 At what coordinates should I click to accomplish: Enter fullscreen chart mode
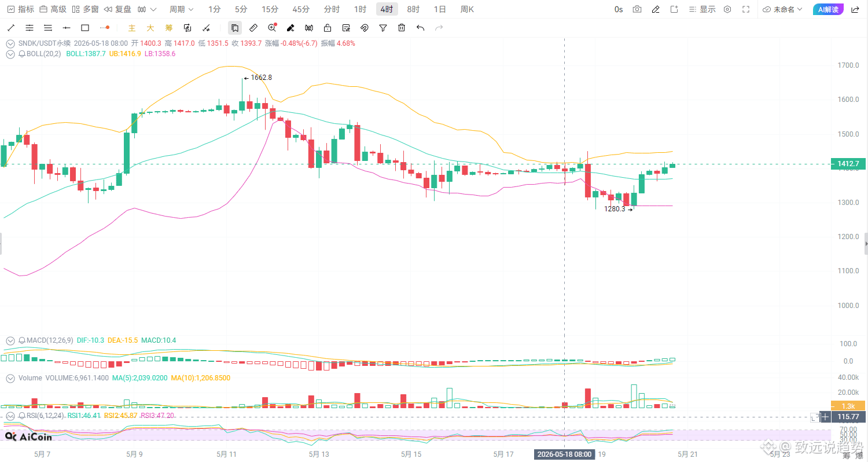click(746, 9)
